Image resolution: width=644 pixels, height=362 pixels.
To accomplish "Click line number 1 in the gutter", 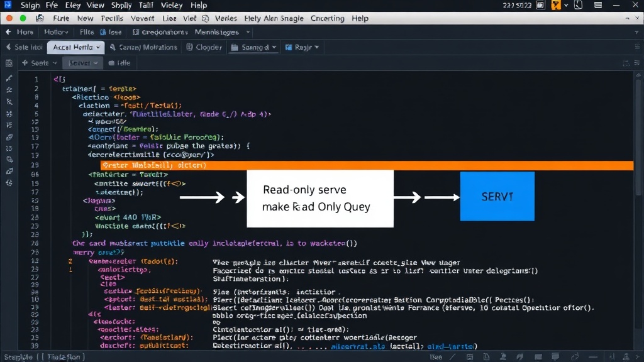I will coord(36,79).
